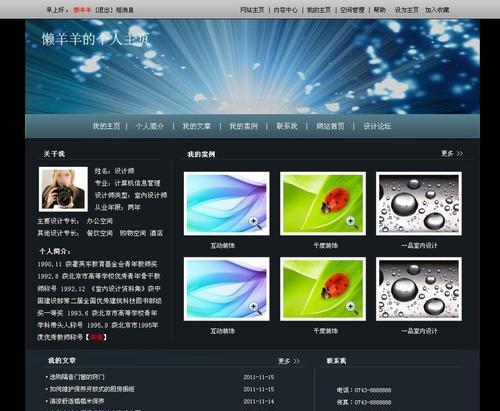500x411 pixels.
Task: Click 加入收藏 in the top header
Action: coord(437,10)
